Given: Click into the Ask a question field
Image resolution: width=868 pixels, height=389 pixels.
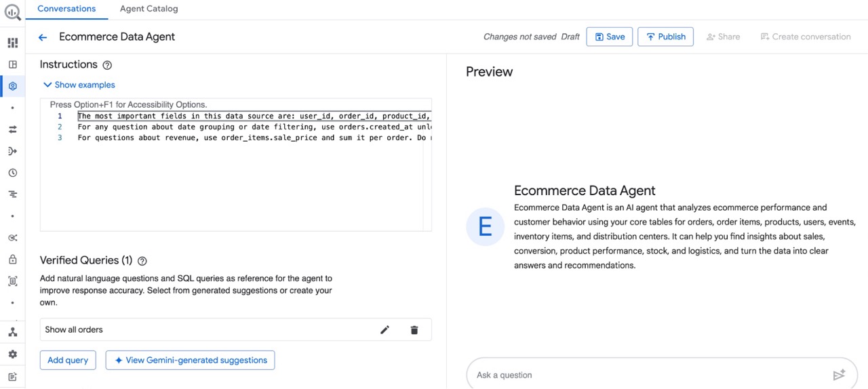Looking at the screenshot, I should click(644, 375).
